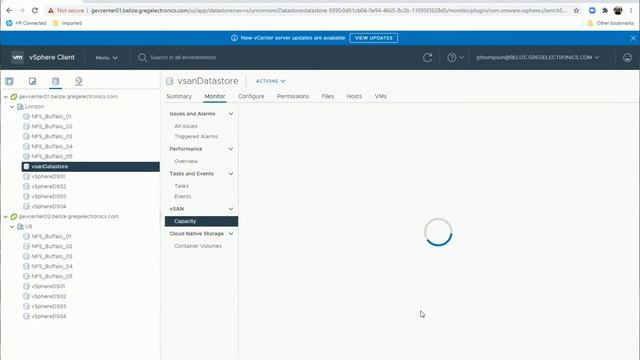Open All Issues in monitor menu
Viewport: 640px width, 360px height.
186,126
